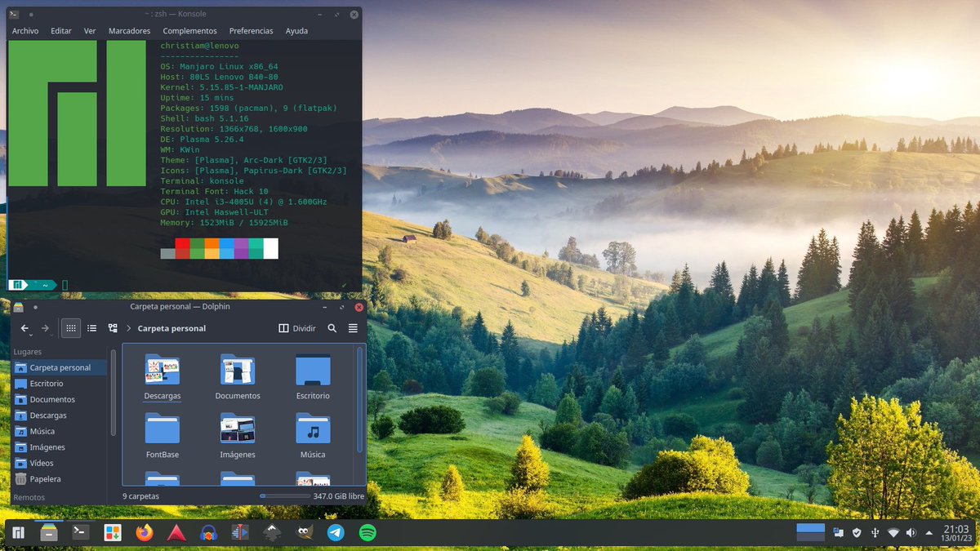Expand the breadcrumb chevron before Carpeta personal

pyautogui.click(x=128, y=327)
